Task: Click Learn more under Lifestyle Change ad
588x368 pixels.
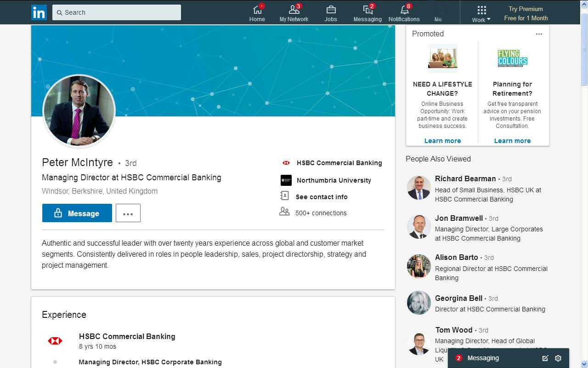Action: coord(442,141)
